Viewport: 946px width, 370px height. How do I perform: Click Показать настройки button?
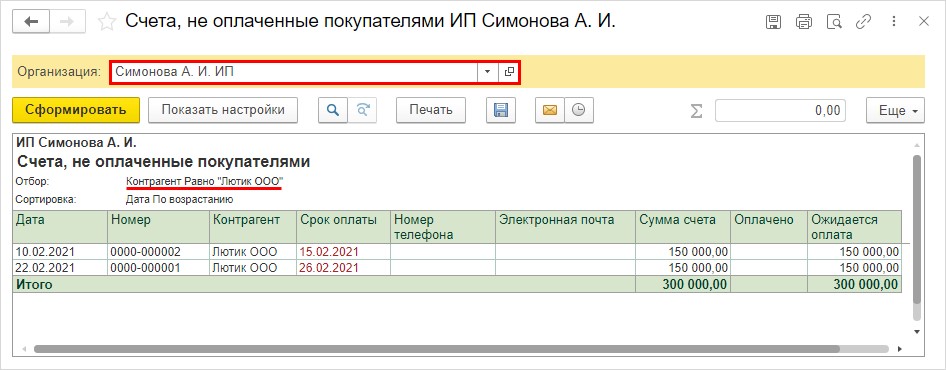click(223, 110)
